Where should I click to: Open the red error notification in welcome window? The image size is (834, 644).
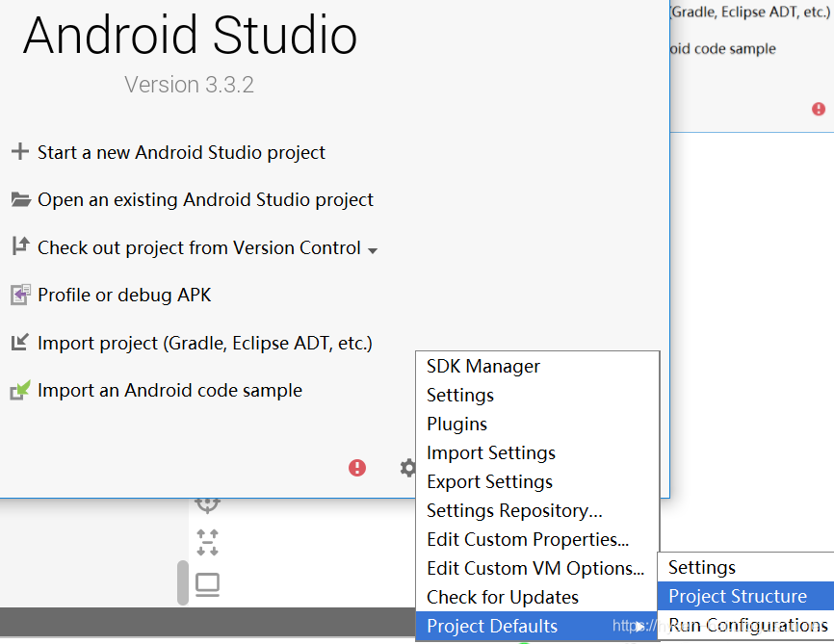pos(357,468)
